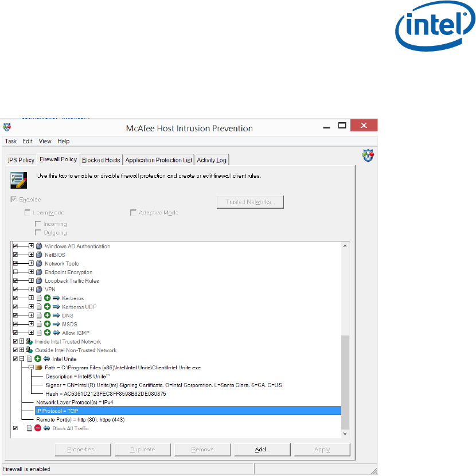Uncheck the Inside Intel Trusted Network rule

coord(15,341)
